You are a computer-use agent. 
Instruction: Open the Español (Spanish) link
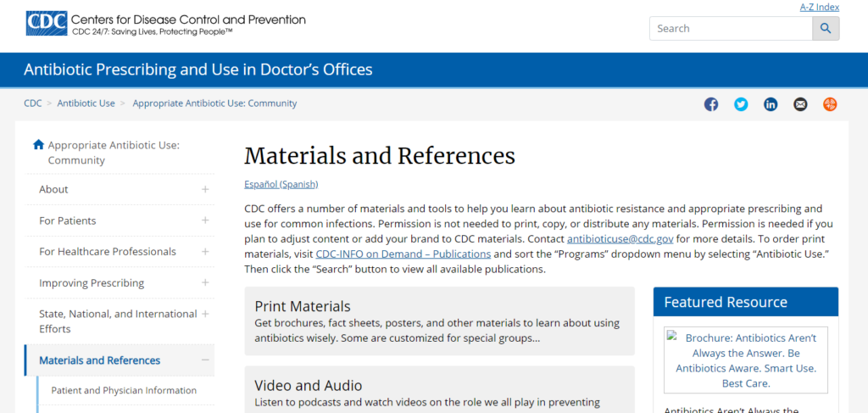(281, 184)
